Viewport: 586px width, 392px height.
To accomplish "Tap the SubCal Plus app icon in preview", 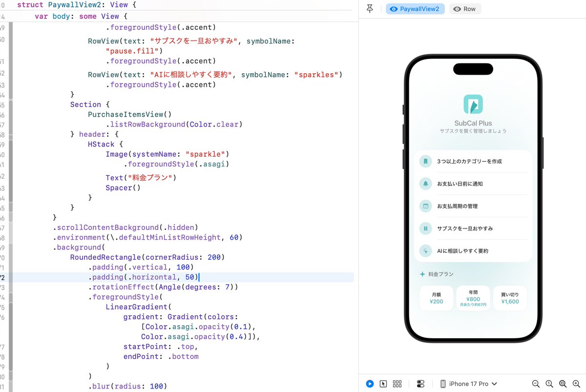I will pyautogui.click(x=473, y=104).
